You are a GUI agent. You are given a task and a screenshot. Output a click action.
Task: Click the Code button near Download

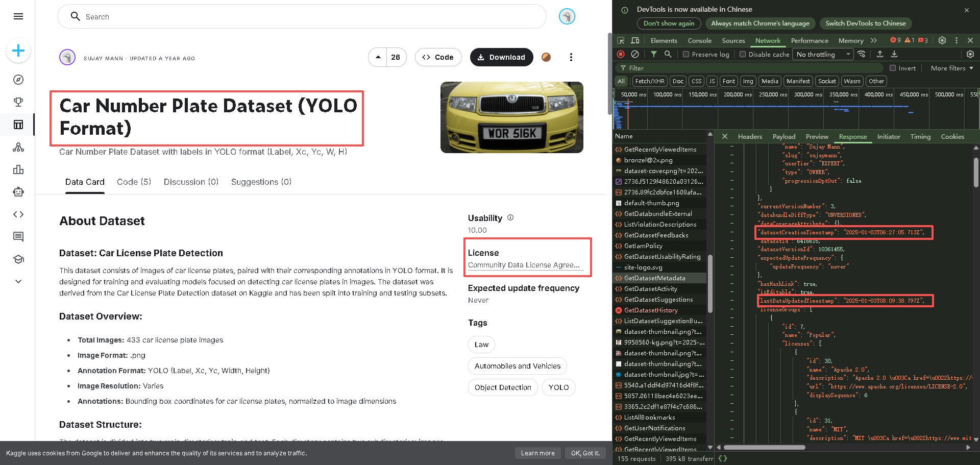pyautogui.click(x=438, y=57)
